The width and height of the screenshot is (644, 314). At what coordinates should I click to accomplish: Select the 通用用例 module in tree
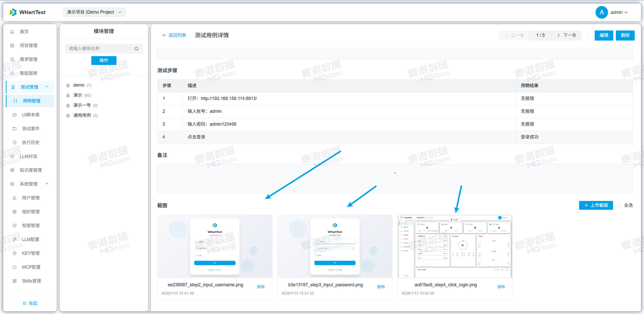[82, 115]
